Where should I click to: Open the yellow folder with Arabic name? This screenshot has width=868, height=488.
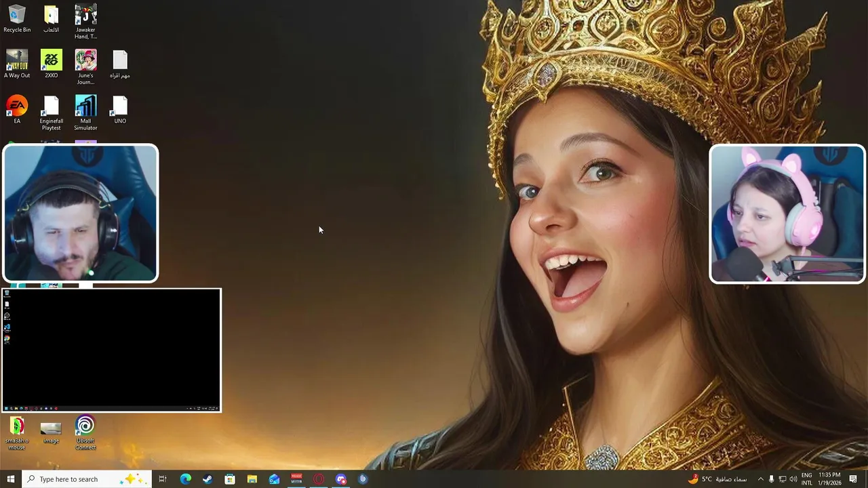pyautogui.click(x=52, y=18)
